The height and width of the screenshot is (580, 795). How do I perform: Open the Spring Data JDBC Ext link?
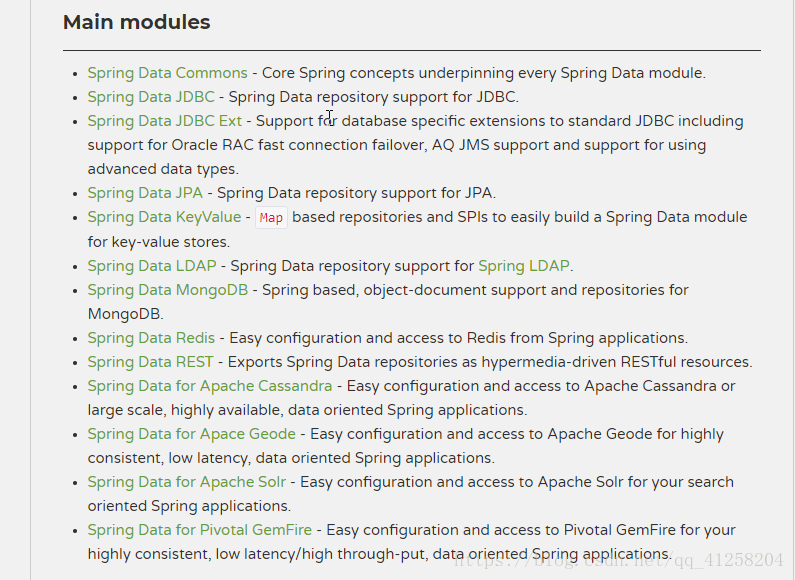click(165, 121)
